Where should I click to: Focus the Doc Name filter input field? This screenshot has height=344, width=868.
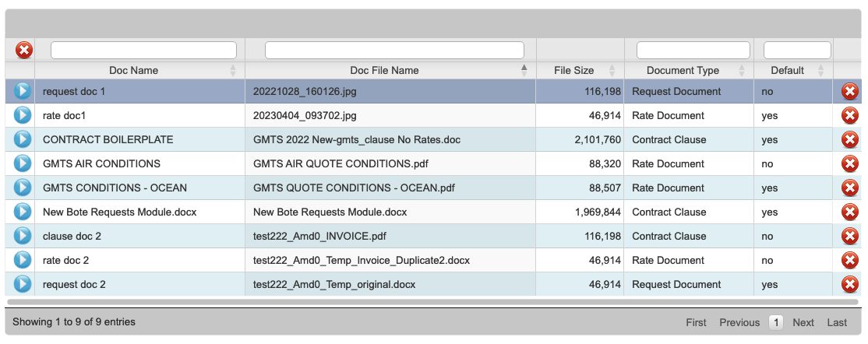tap(143, 50)
